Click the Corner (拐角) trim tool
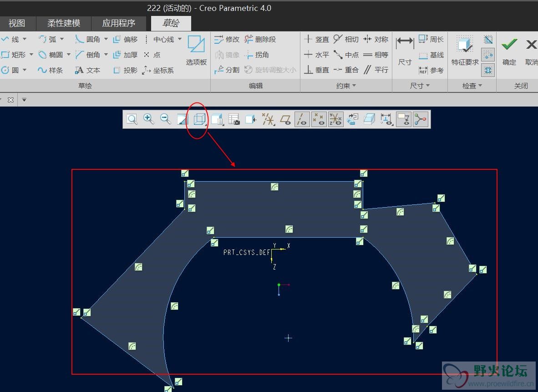 click(257, 55)
